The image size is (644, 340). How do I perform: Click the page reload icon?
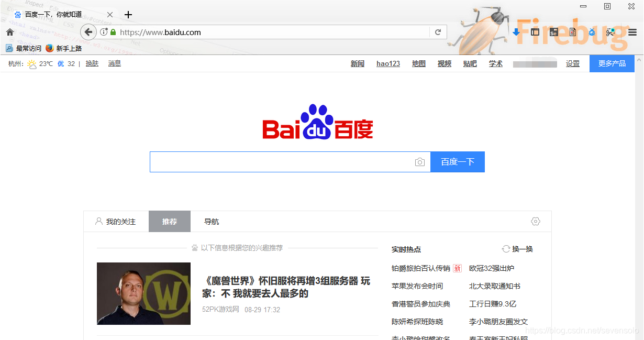(x=438, y=32)
